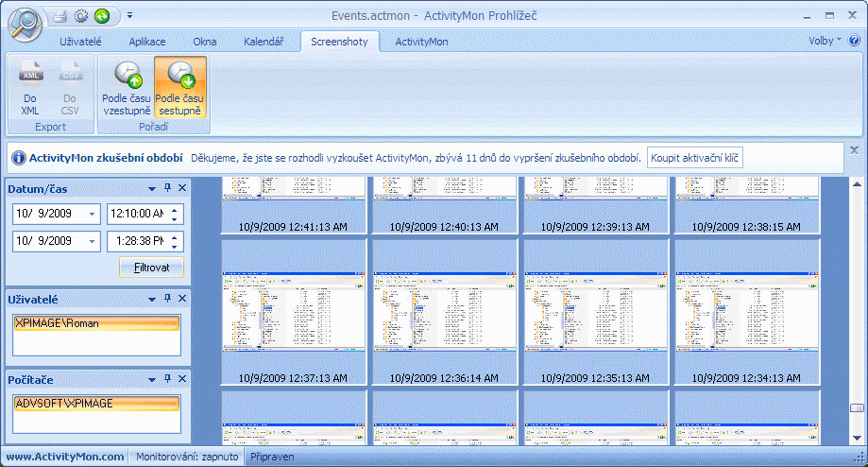Open the Volby options dropdown
This screenshot has width=868, height=467.
(x=825, y=41)
